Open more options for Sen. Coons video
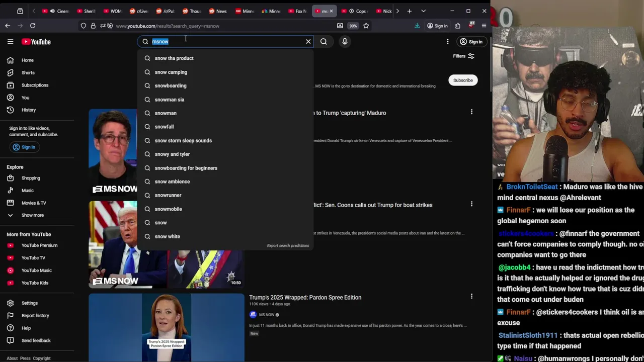 pos(471,204)
